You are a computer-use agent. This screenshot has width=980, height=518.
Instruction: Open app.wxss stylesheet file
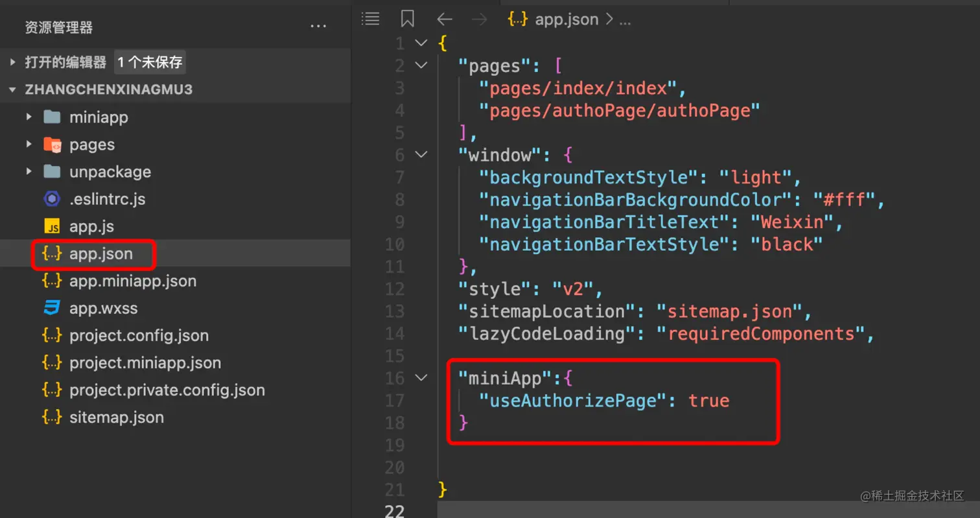[103, 308]
